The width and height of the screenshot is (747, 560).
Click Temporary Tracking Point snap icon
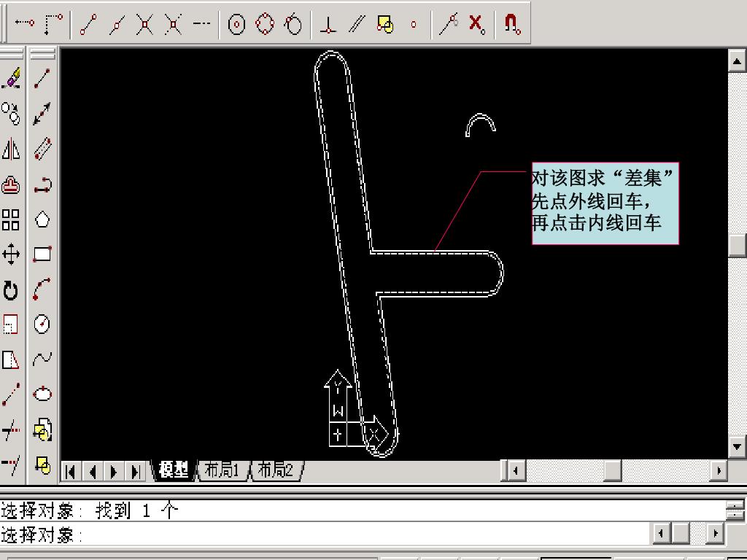[x=24, y=23]
